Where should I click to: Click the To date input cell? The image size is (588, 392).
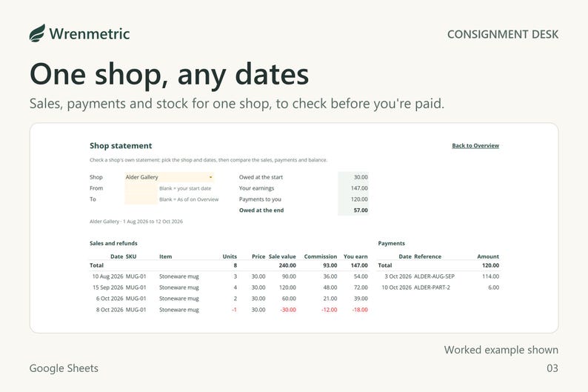[141, 199]
